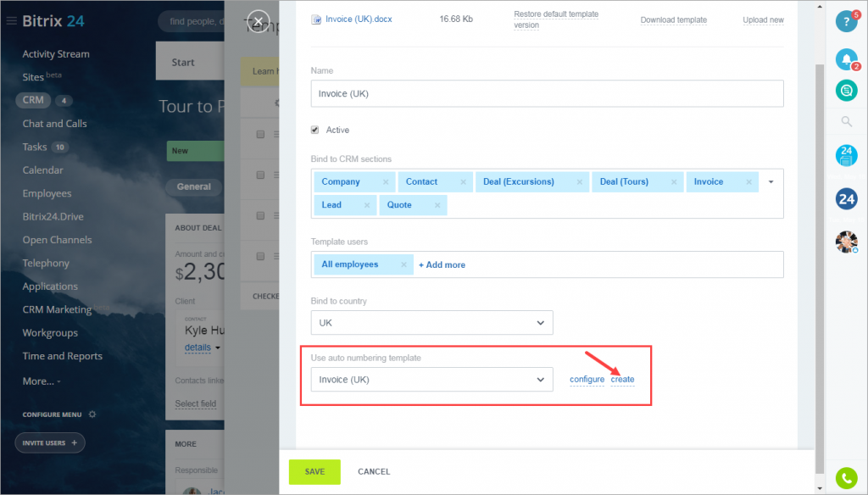This screenshot has height=495, width=868.
Task: Open Chat and Calls in the left menu
Action: [x=55, y=124]
